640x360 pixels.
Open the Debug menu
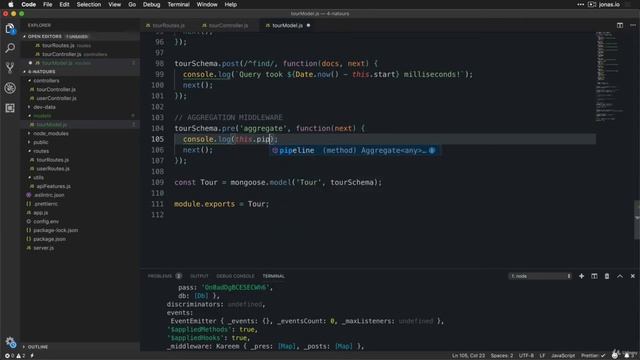pos(151,4)
